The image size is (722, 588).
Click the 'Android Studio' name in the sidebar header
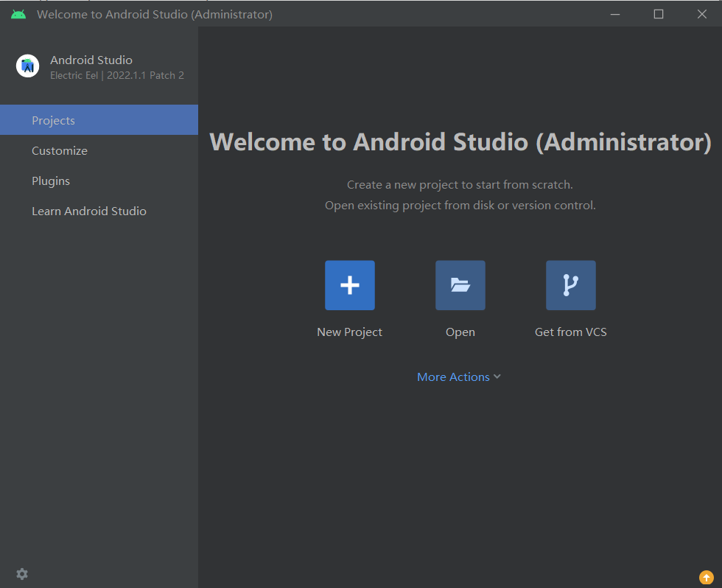click(91, 60)
